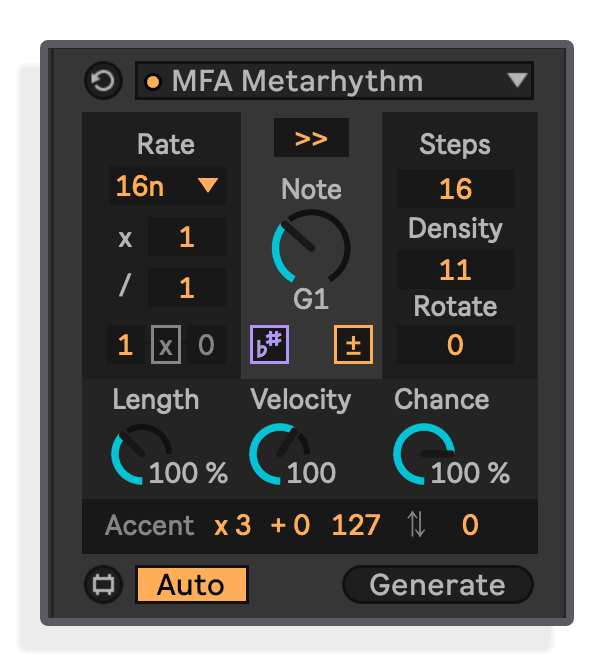The height and width of the screenshot is (666, 614).
Task: Click the Accent 127 value
Action: pos(355,525)
